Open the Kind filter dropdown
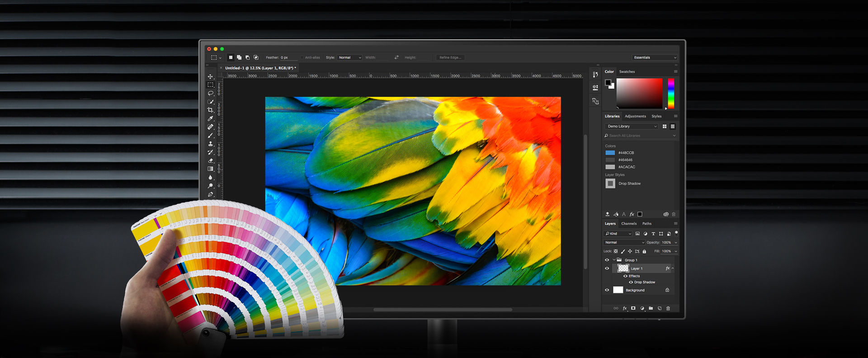 (x=618, y=234)
